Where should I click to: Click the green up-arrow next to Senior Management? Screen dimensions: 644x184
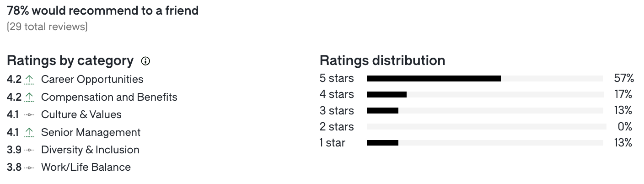[x=29, y=133]
